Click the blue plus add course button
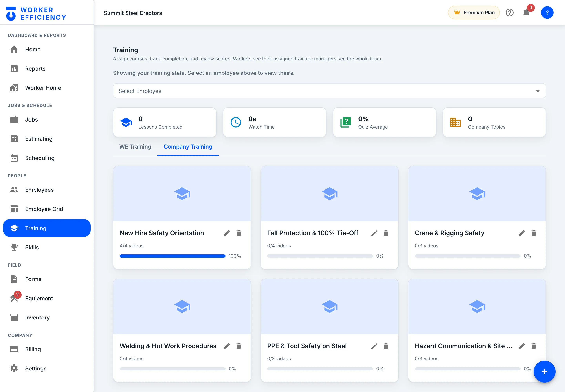Image resolution: width=565 pixels, height=392 pixels. tap(544, 372)
